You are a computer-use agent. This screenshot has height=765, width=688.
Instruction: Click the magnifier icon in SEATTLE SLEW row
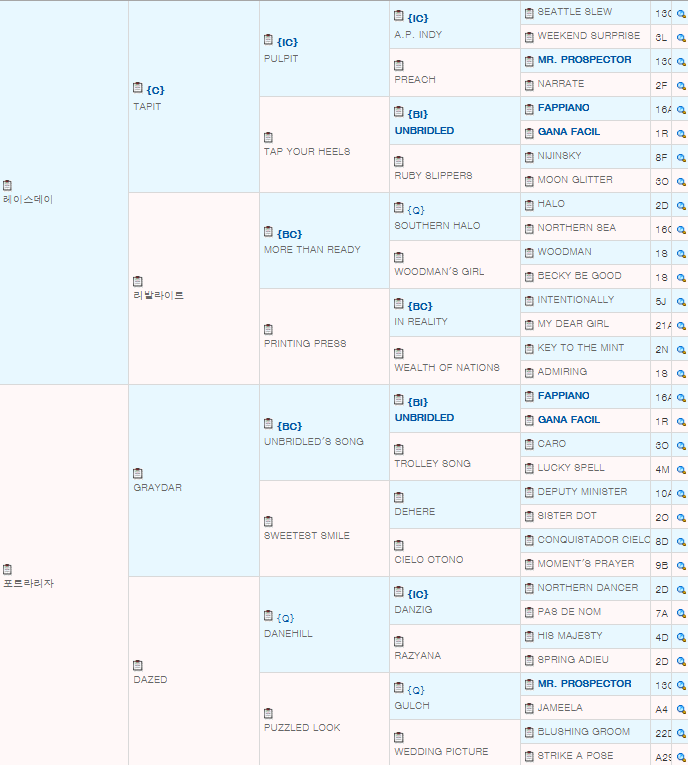point(681,14)
